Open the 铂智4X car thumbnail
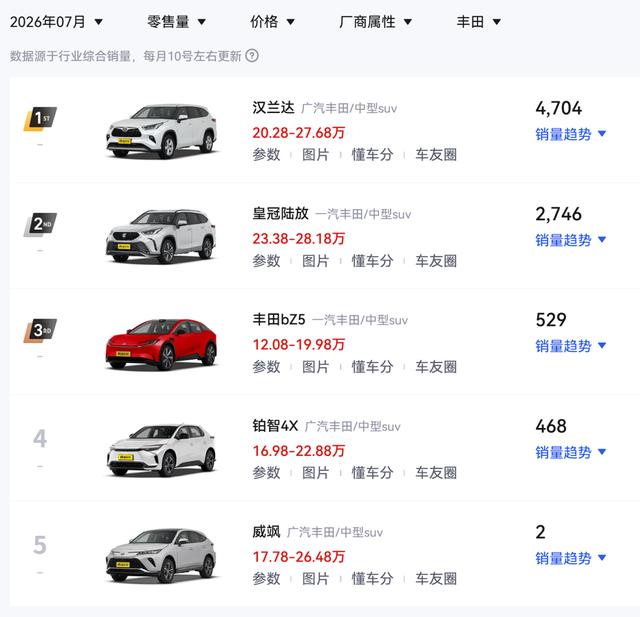 pyautogui.click(x=161, y=450)
